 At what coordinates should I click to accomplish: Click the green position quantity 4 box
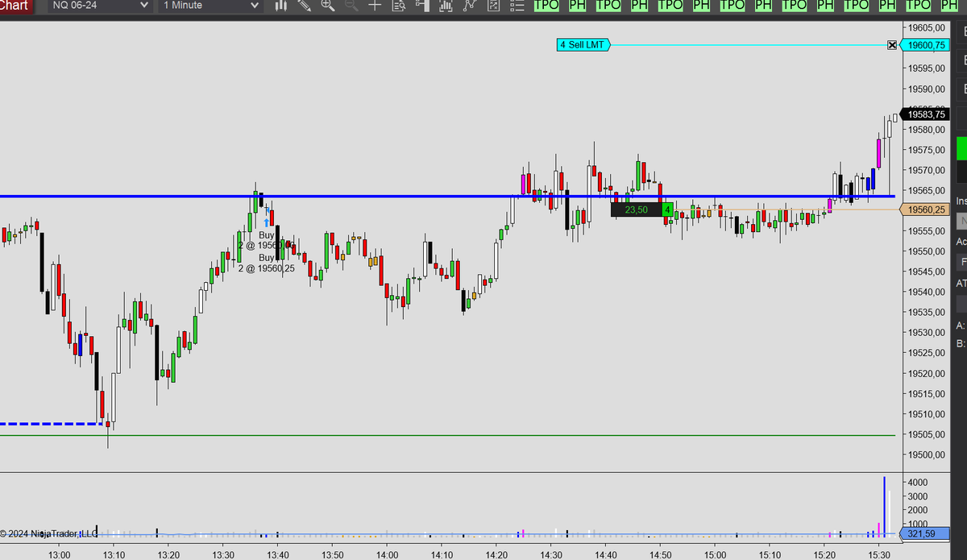667,209
